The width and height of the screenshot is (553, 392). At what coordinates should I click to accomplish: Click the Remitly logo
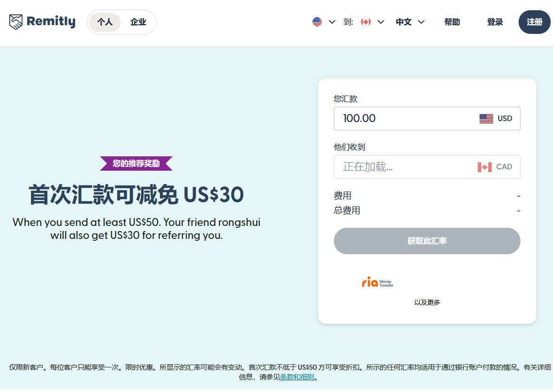[x=42, y=22]
